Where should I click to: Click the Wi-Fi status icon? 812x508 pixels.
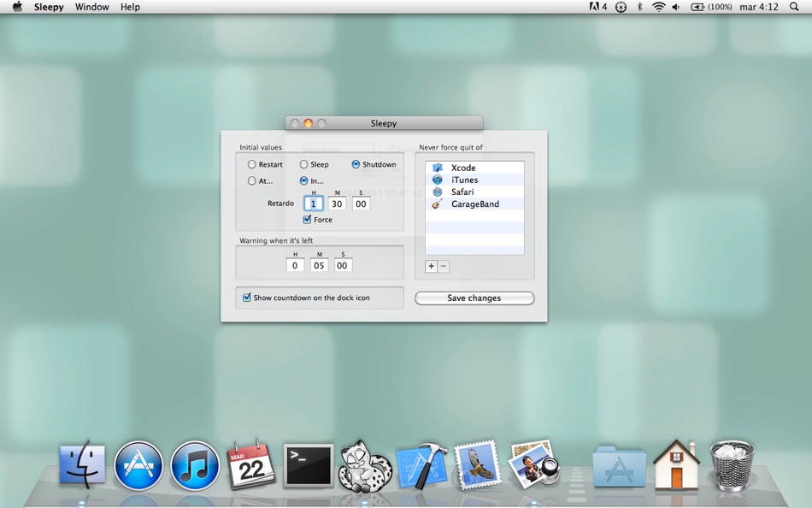[x=658, y=7]
